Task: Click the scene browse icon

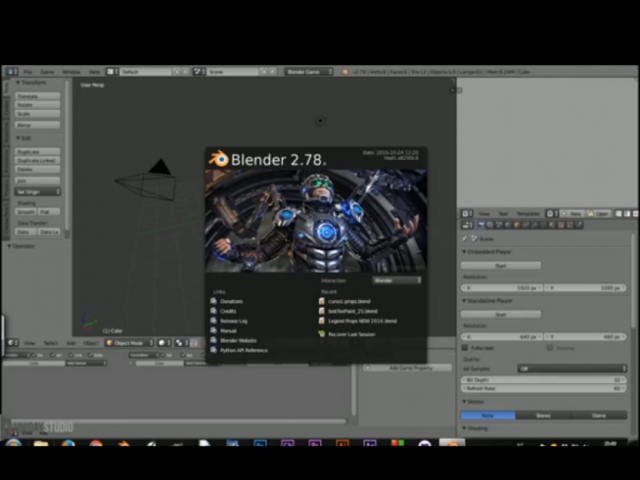Action: click(199, 72)
